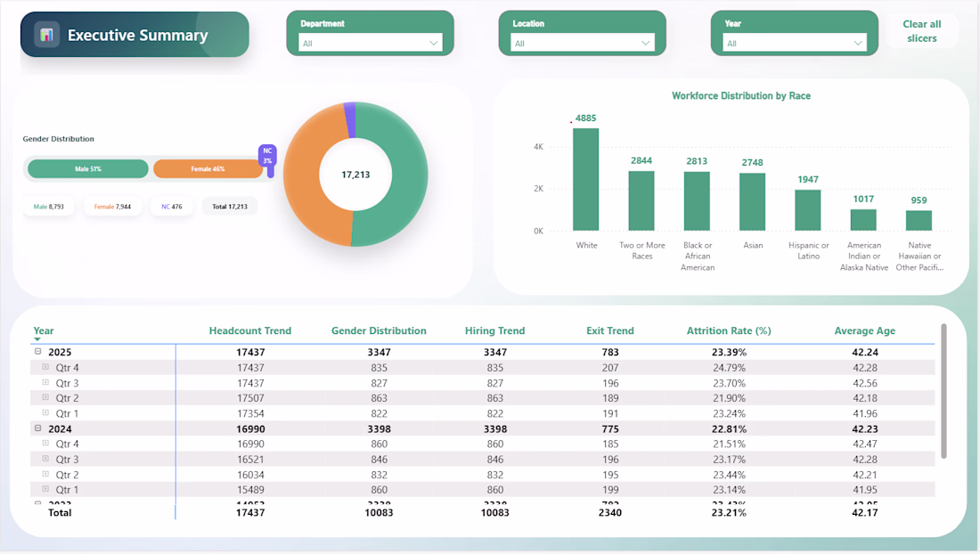Collapse the 2024 year row
Image resolution: width=980 pixels, height=554 pixels.
tap(38, 428)
